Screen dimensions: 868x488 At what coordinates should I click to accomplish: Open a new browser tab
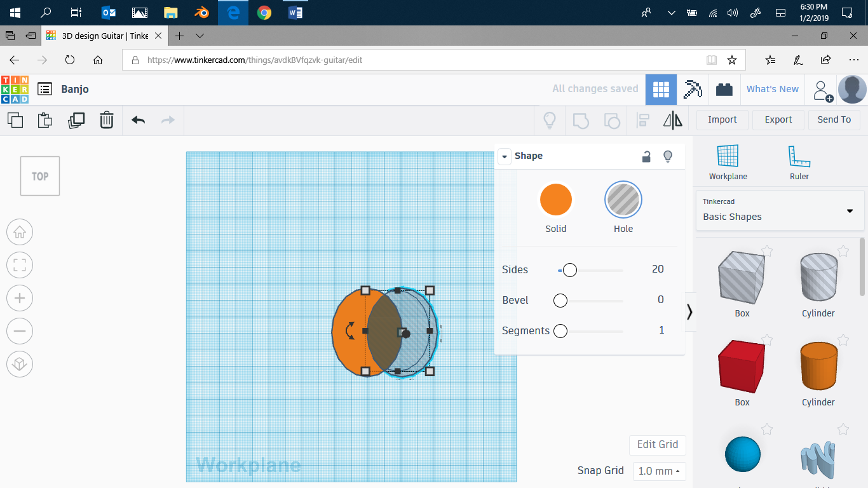(180, 36)
